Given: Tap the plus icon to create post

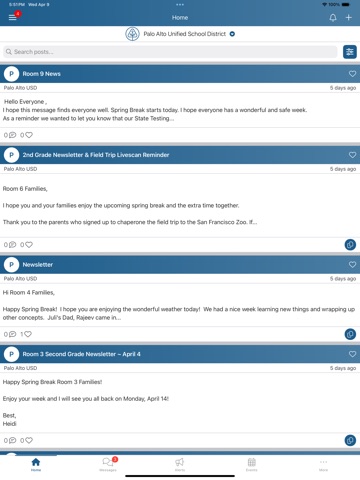Looking at the screenshot, I should pyautogui.click(x=349, y=18).
